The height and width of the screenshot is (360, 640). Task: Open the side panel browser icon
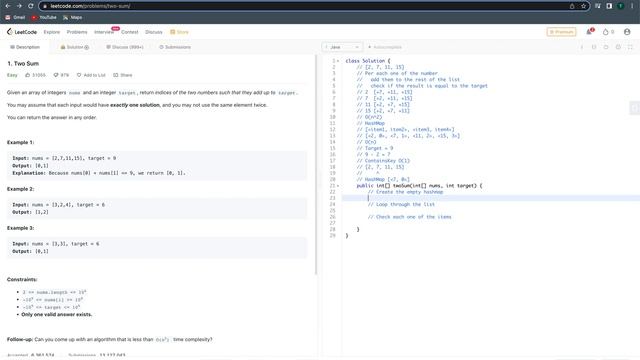point(609,6)
